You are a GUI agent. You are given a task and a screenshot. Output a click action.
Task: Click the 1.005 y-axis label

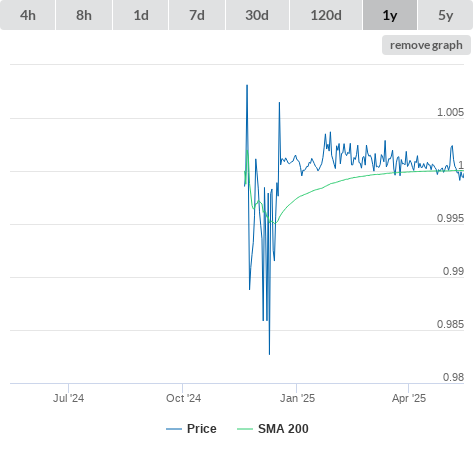point(450,112)
